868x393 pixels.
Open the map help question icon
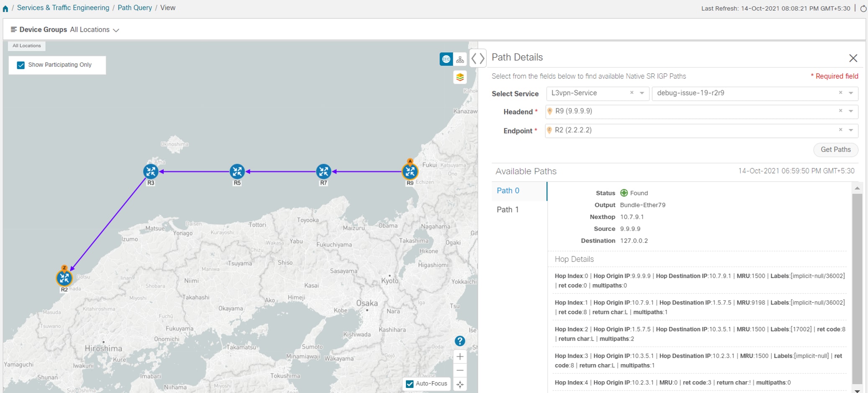tap(460, 341)
